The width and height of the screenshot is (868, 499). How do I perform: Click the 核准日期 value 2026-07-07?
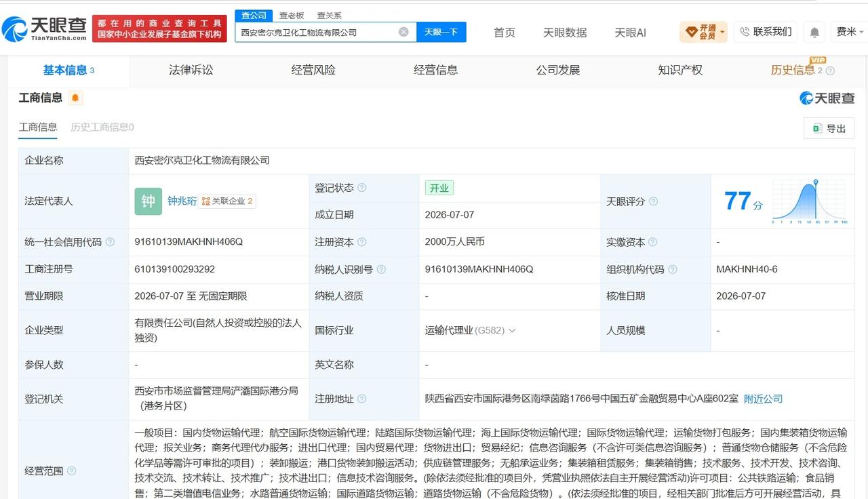point(741,296)
